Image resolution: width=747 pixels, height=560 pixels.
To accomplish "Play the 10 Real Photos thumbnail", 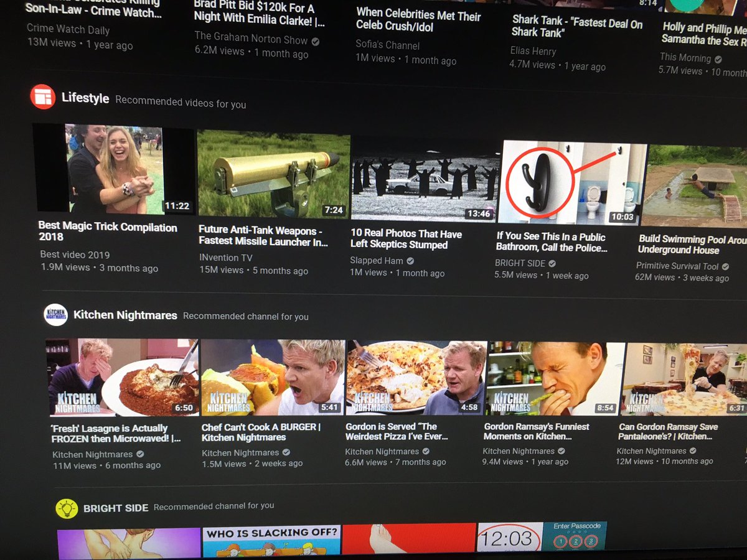I will tap(425, 179).
